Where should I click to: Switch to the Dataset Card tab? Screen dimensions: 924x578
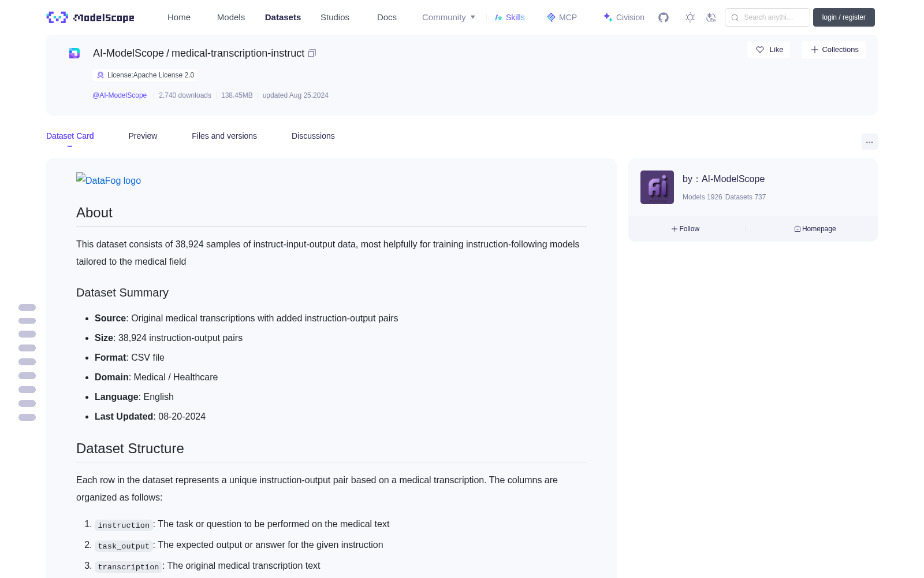[70, 136]
